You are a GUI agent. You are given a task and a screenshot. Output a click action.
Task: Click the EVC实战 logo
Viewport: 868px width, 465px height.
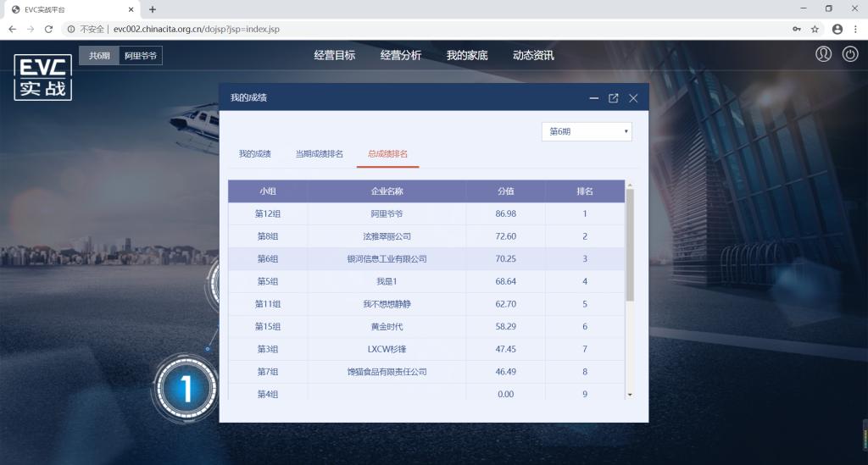coord(42,78)
